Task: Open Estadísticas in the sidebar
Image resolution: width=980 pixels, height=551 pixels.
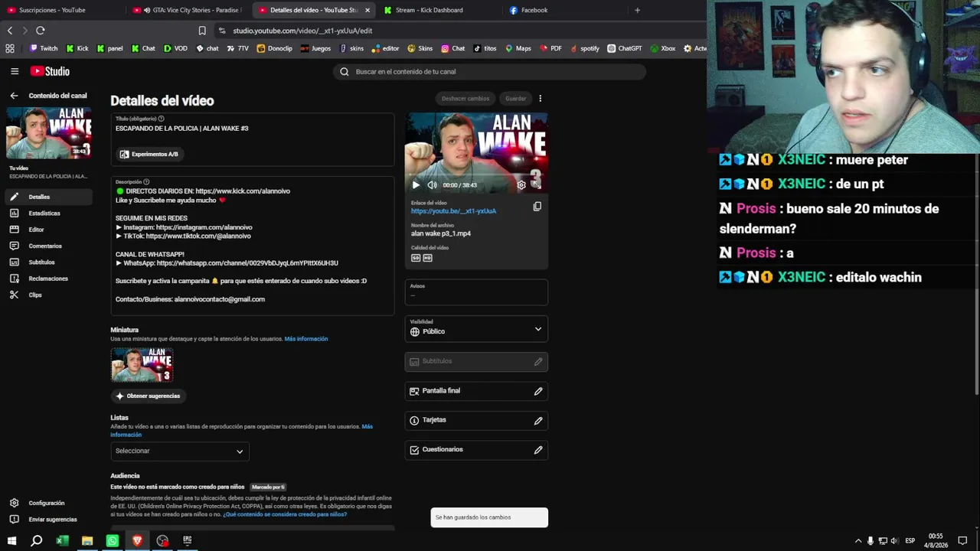Action: (x=47, y=214)
